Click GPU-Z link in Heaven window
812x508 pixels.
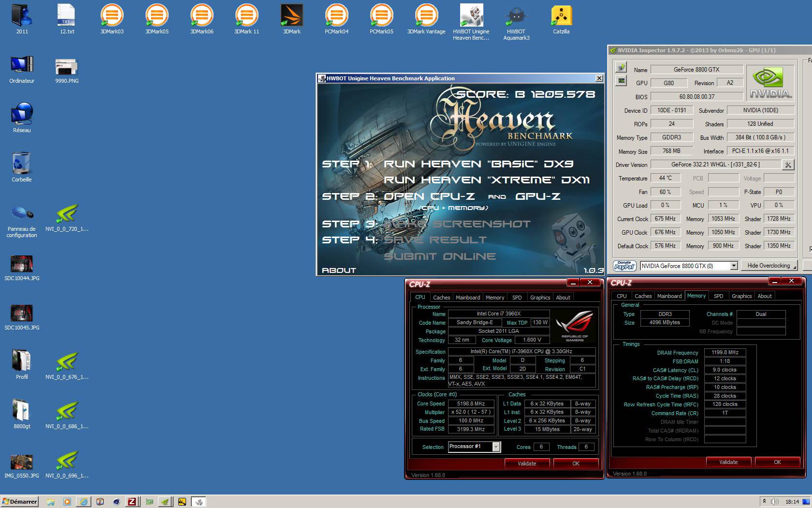click(x=538, y=196)
